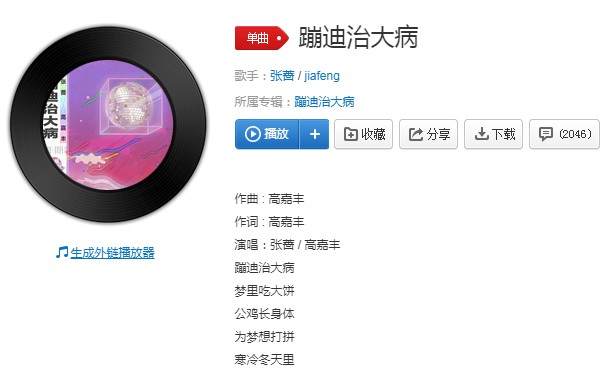Click the 下载 download arrow icon
The width and height of the screenshot is (609, 373).
pos(482,134)
